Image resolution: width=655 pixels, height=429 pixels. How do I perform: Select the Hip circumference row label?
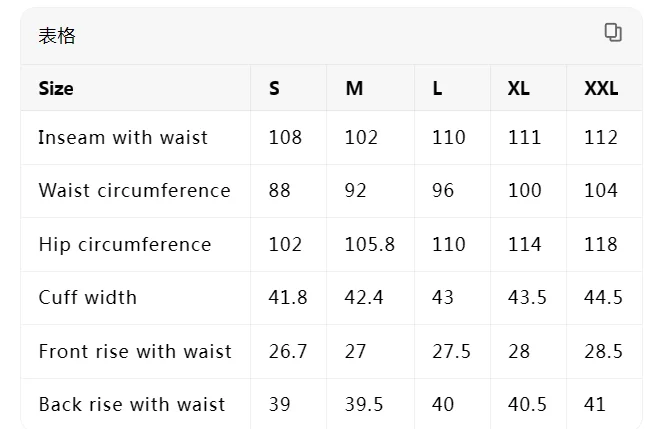pos(125,244)
